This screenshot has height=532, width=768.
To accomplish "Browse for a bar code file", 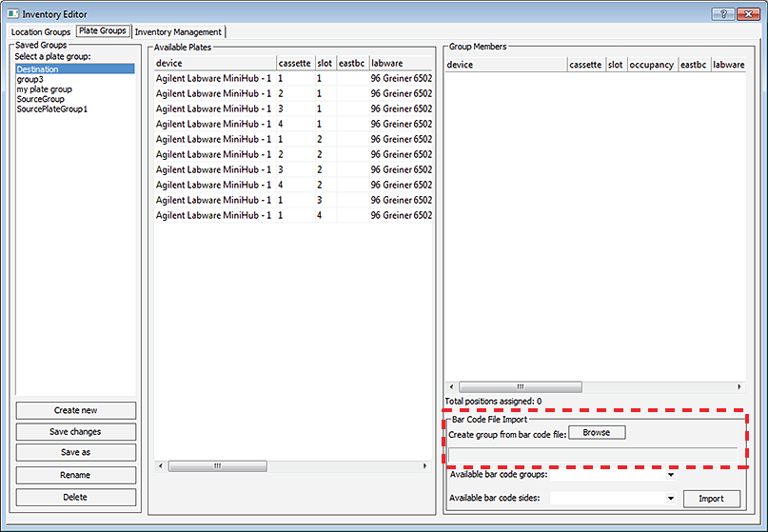I will pyautogui.click(x=597, y=433).
